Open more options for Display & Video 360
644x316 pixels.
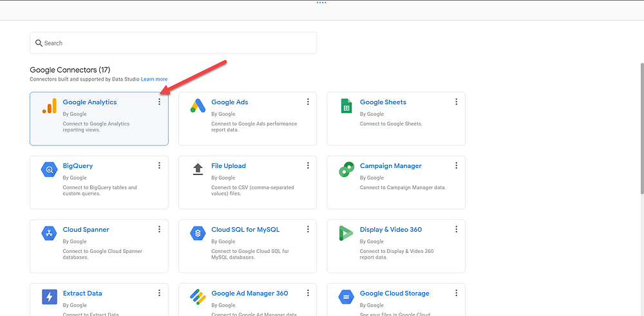tap(456, 229)
